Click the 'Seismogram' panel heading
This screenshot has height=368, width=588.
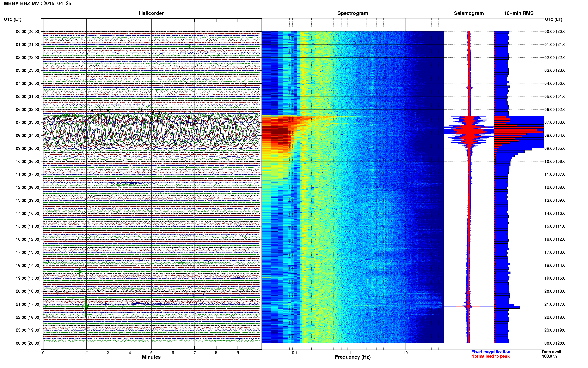click(469, 13)
